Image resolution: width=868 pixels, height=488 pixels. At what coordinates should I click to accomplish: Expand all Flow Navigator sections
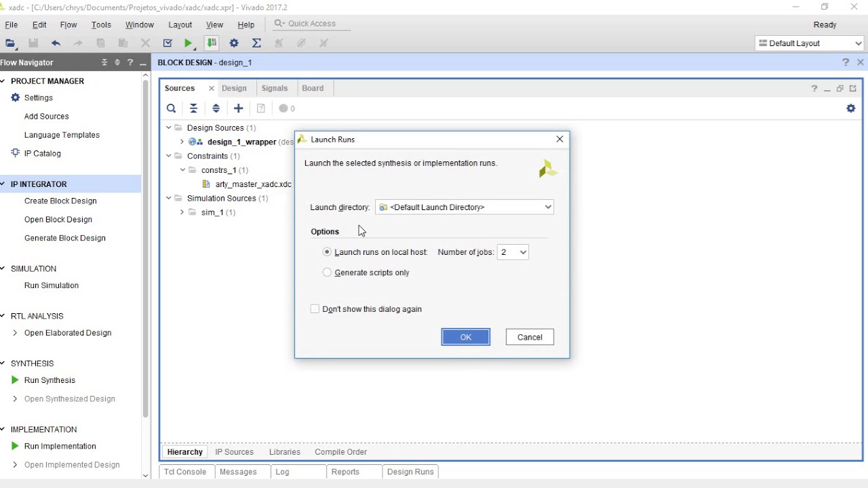(x=117, y=62)
